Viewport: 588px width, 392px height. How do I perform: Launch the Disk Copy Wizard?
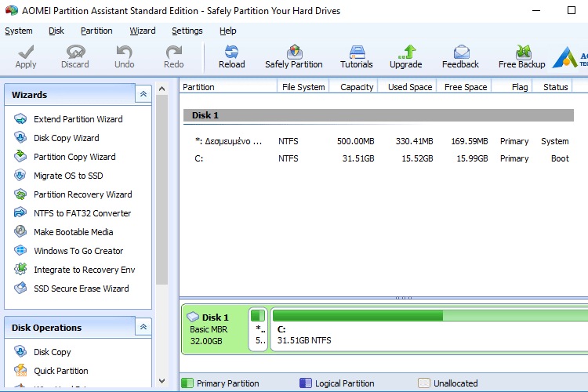[67, 138]
